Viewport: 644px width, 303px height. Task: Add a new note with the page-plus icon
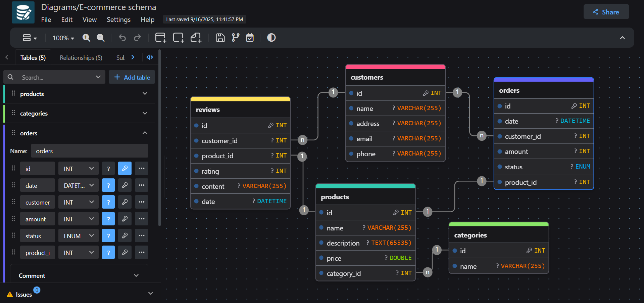(196, 38)
